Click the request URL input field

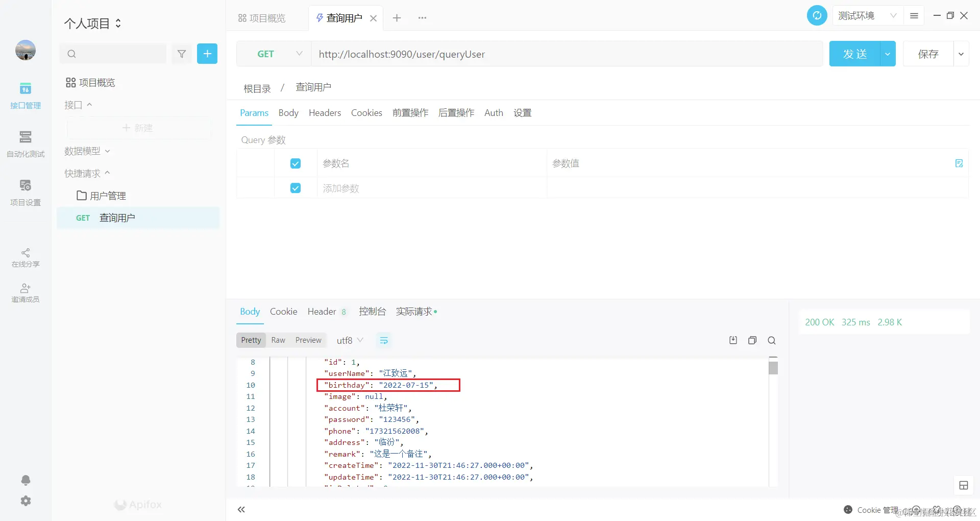[x=567, y=54]
